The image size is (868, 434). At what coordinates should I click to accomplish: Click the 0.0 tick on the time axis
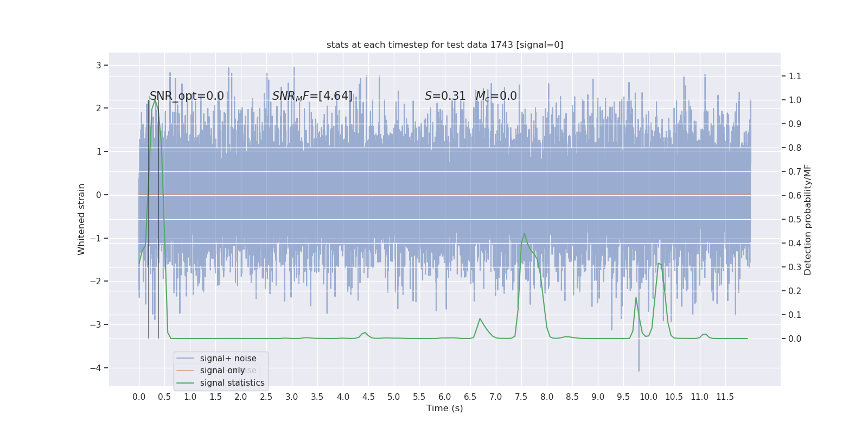click(x=139, y=397)
